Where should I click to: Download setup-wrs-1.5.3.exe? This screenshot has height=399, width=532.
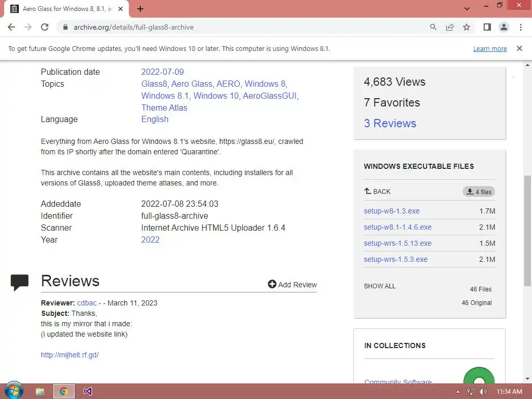(395, 259)
